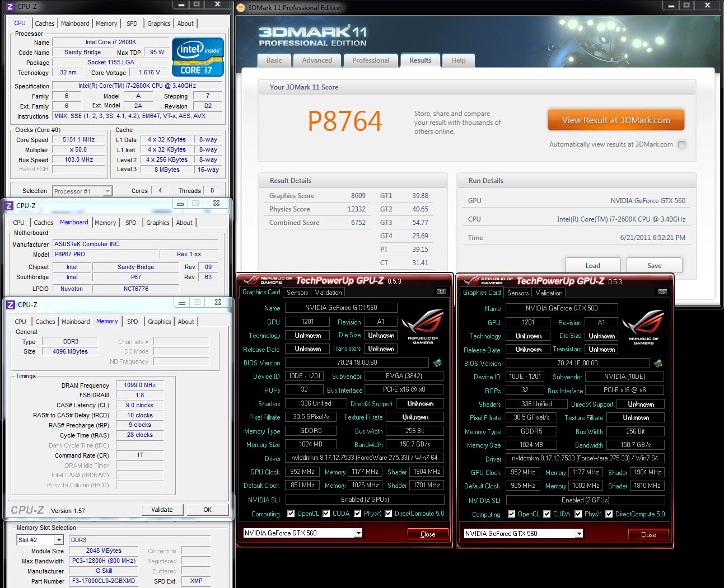This screenshot has width=724, height=588.
Task: Toggle automatically view results at 3DMark.com
Action: (681, 144)
